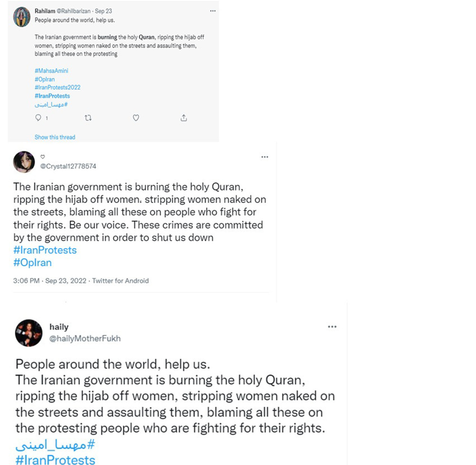This screenshot has height=465, width=476.
Task: Open the Show this thread link
Action: (55, 137)
